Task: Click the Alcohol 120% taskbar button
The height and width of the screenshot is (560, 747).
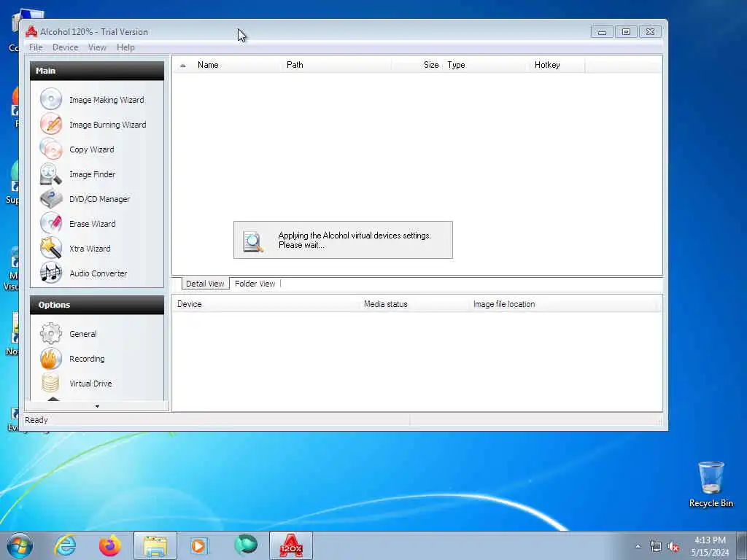Action: coord(291,545)
